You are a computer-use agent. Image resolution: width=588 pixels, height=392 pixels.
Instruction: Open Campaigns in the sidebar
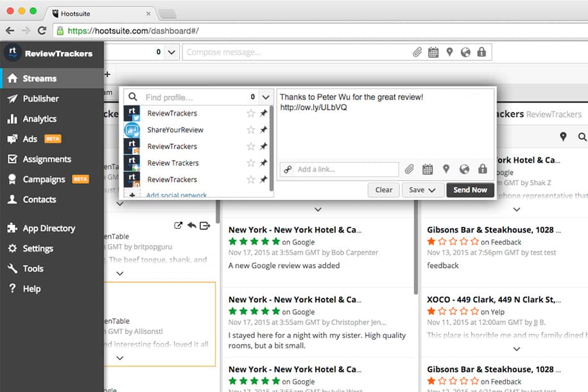[52, 179]
